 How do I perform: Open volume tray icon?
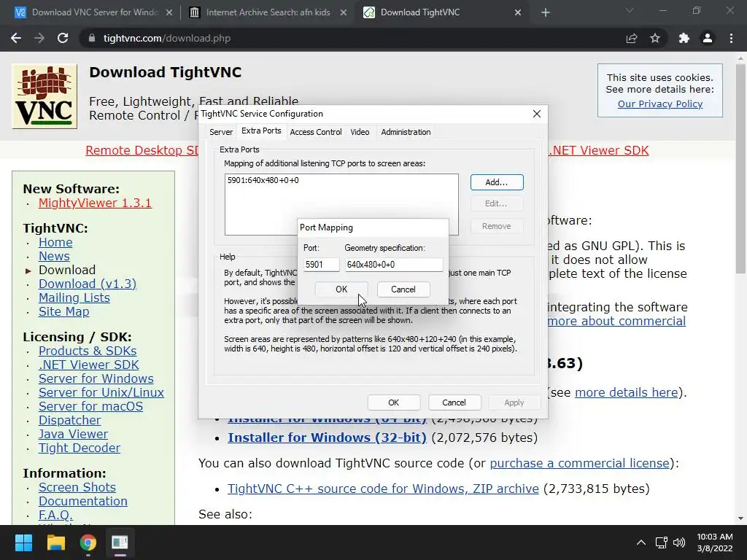(x=679, y=542)
